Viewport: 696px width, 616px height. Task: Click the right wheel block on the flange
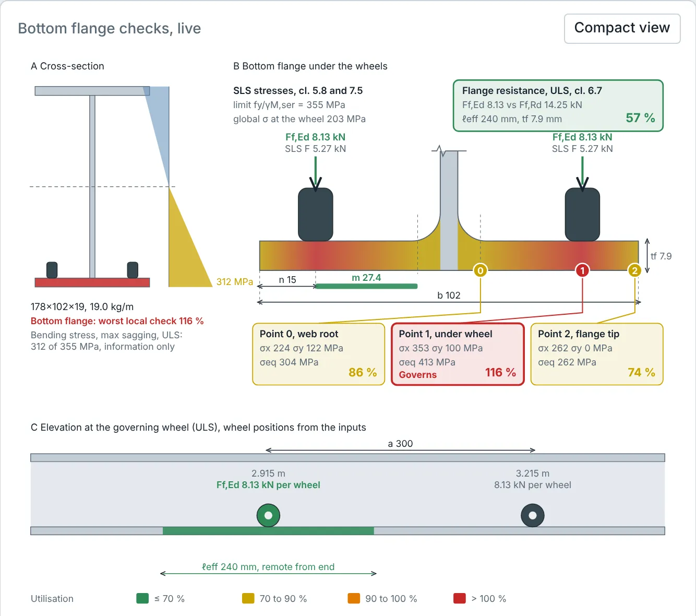(x=582, y=215)
